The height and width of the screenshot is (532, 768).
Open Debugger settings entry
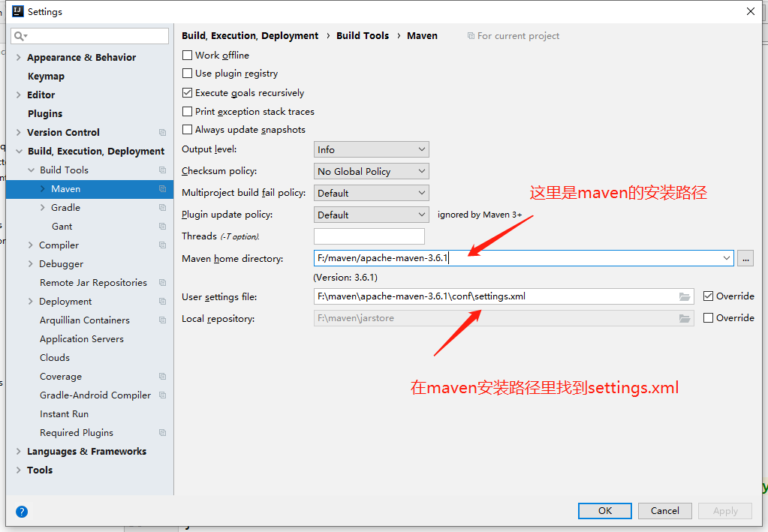[62, 264]
